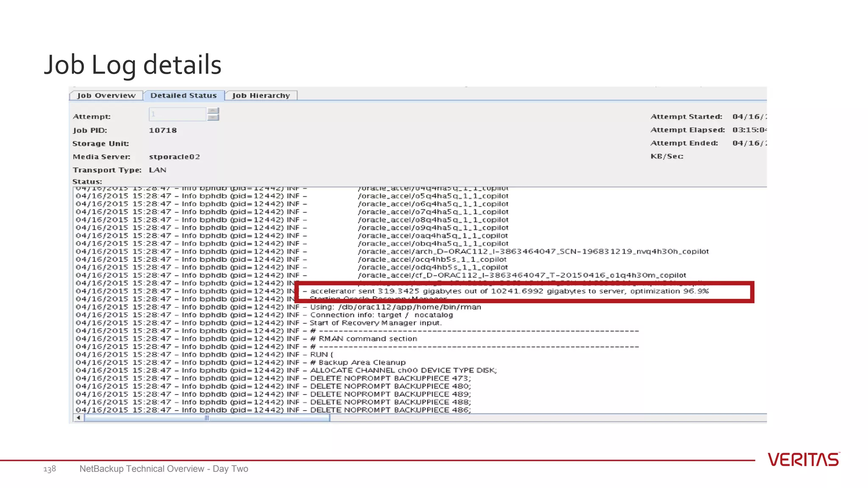The image size is (868, 488).
Task: Select the Detailed Status tab
Action: pos(184,96)
